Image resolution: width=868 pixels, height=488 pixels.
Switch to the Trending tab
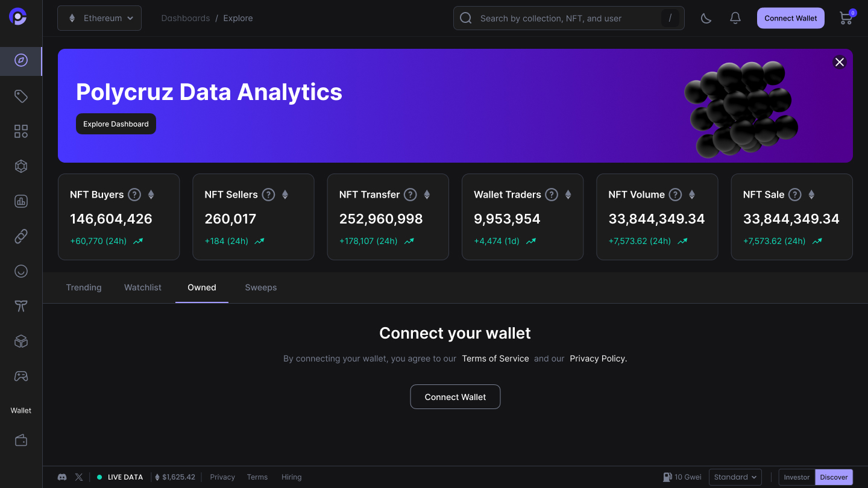pos(84,287)
